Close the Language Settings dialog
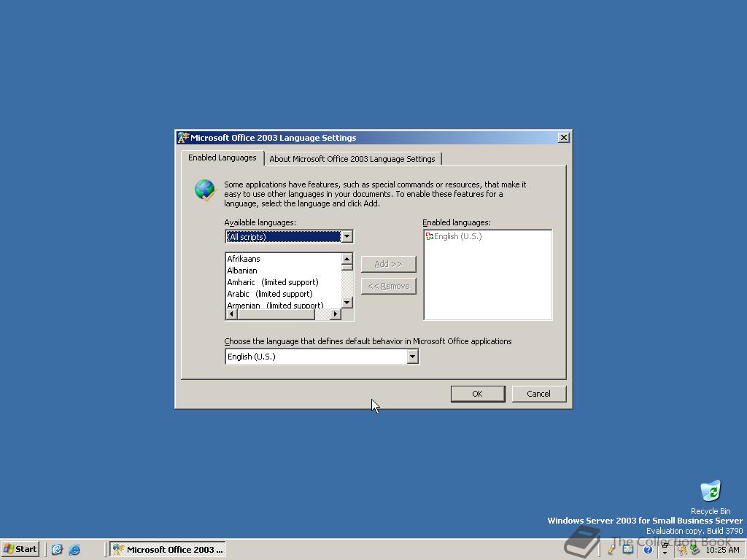The height and width of the screenshot is (560, 747). (x=564, y=138)
